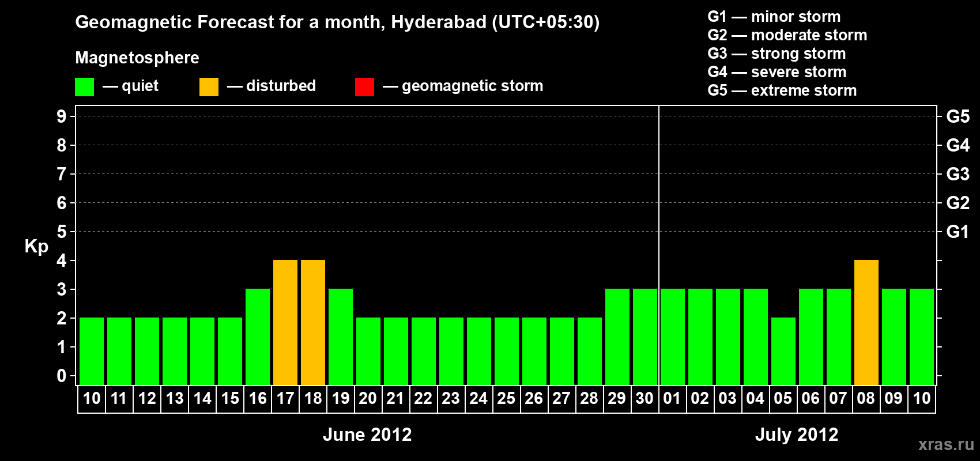The width and height of the screenshot is (980, 461).
Task: Click the 'June 2012' month label
Action: point(367,434)
